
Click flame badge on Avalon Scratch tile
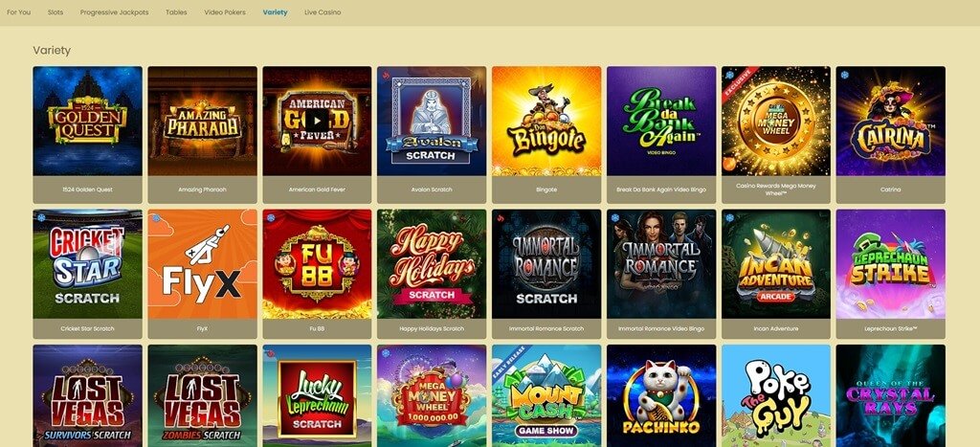386,75
